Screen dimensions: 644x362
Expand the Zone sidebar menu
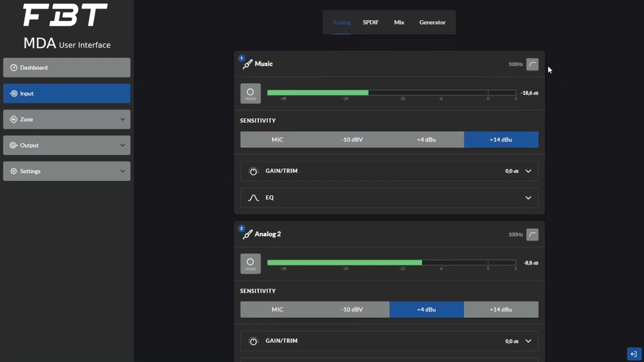pos(66,120)
